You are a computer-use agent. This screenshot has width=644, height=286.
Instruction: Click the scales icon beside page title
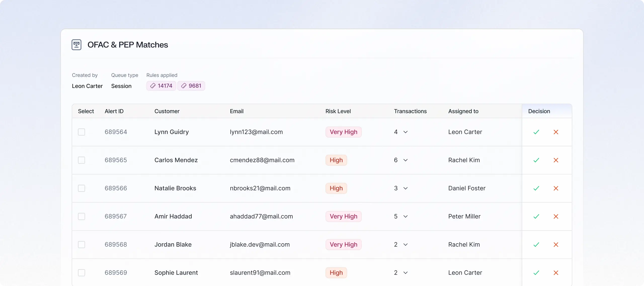pos(76,45)
